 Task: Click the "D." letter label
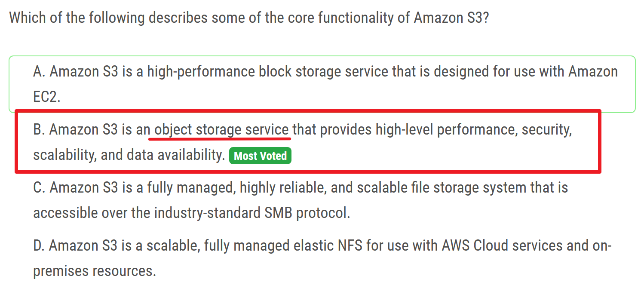point(39,245)
